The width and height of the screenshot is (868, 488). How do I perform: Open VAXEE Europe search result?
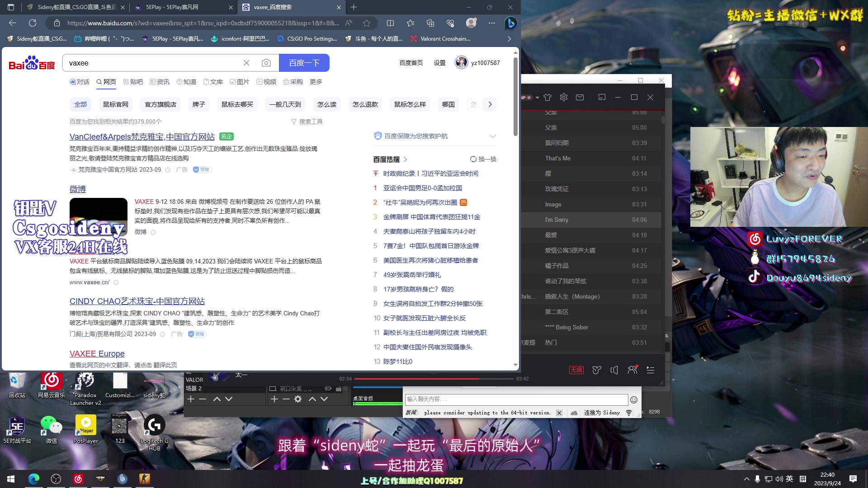point(97,354)
